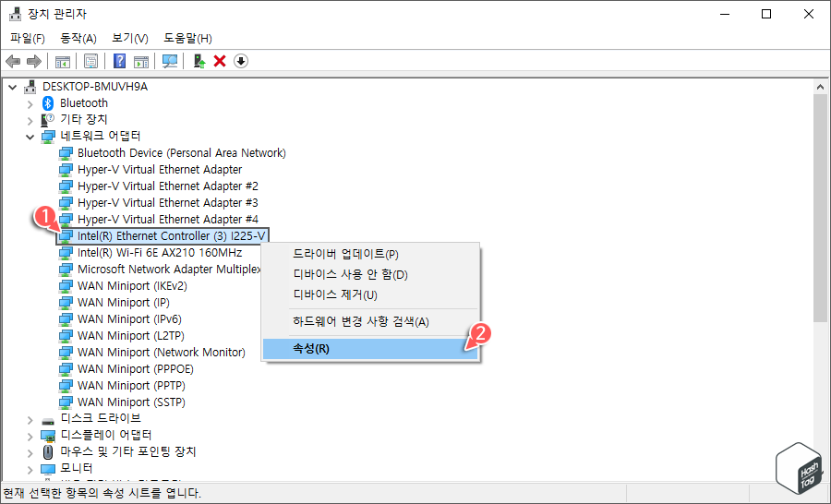831x504 pixels.
Task: Open the 보기(V) menu
Action: pyautogui.click(x=130, y=38)
